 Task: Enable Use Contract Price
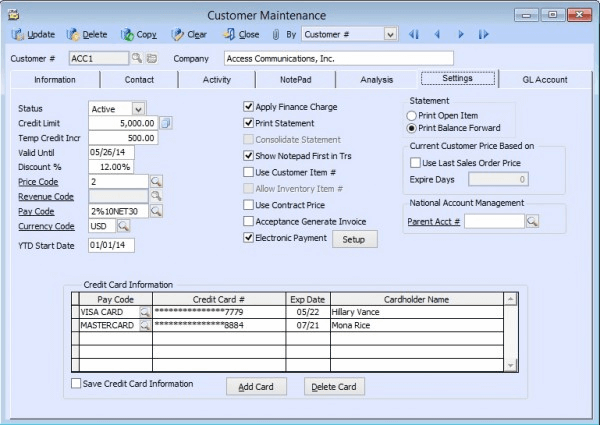248,205
